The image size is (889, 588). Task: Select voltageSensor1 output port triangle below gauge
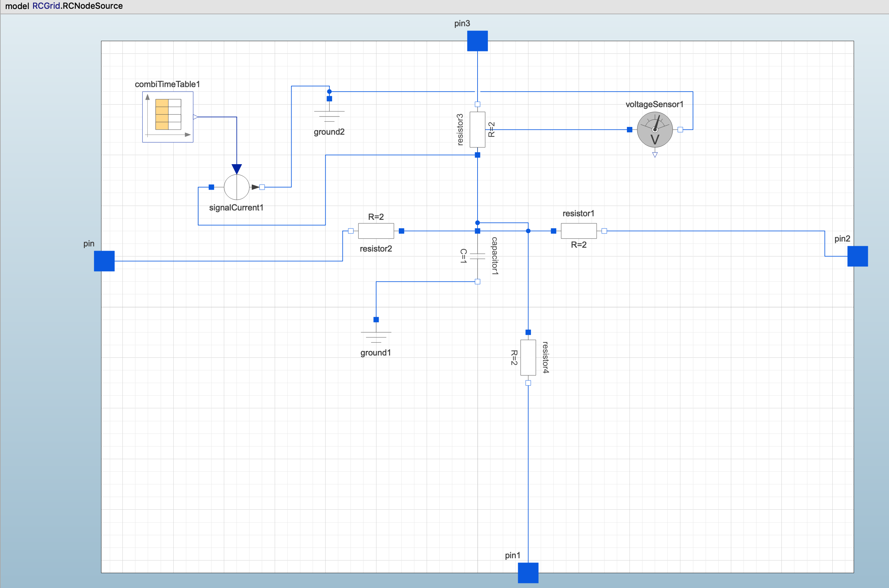coord(655,154)
